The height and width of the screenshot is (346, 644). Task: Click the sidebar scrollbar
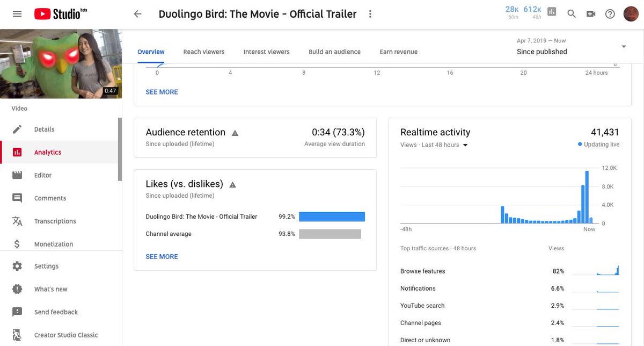coord(120,149)
